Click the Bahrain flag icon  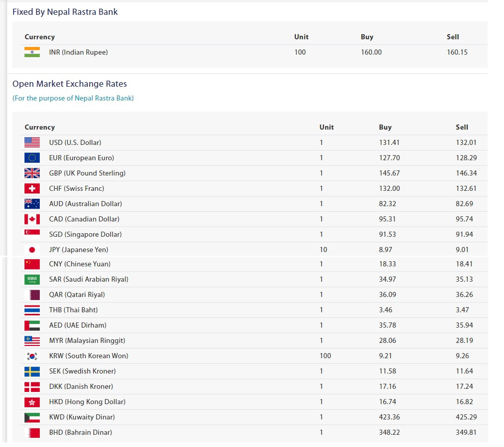click(32, 433)
